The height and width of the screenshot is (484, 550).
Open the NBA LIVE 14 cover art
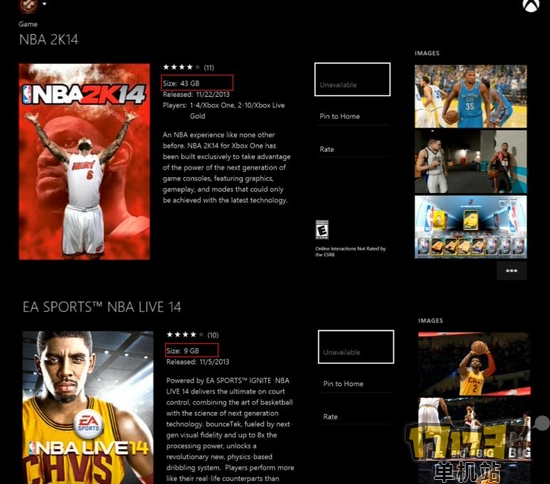click(x=88, y=408)
